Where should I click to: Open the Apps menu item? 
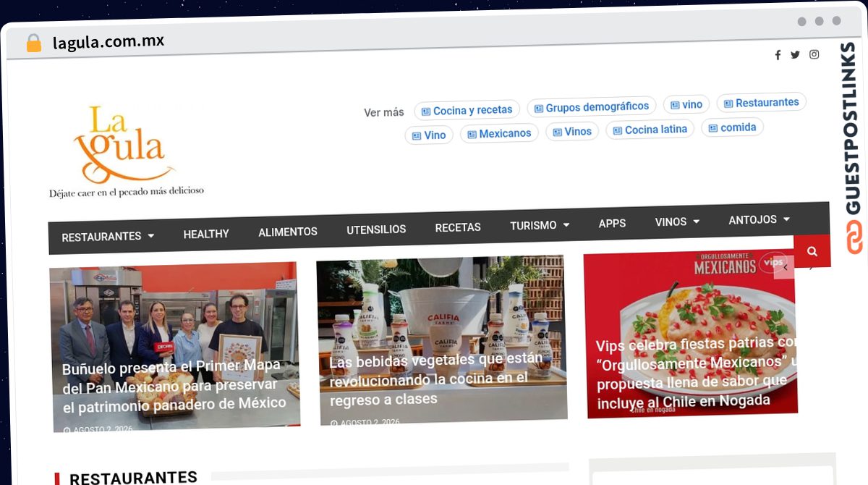pyautogui.click(x=612, y=223)
